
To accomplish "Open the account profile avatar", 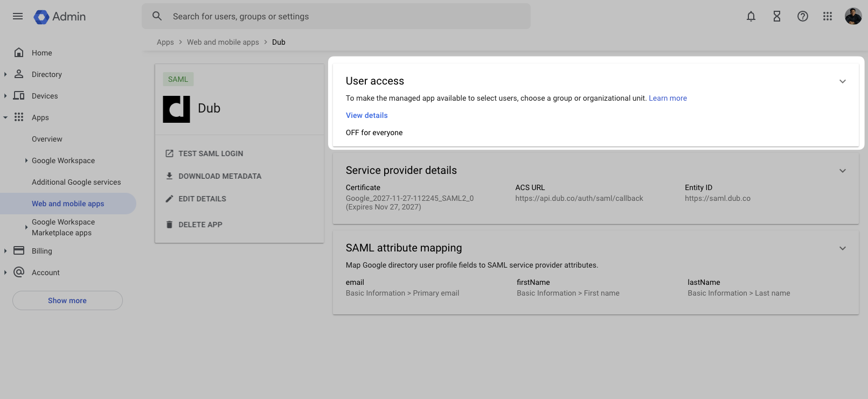I will (853, 16).
